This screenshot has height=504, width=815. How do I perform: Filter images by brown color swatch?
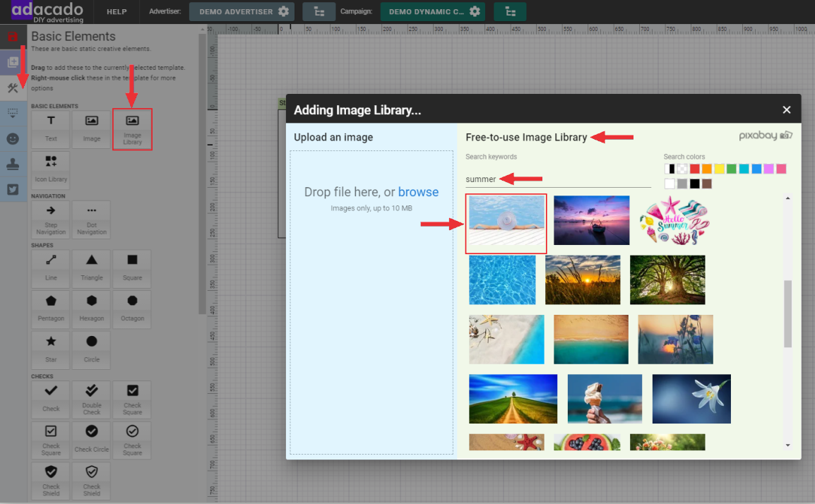(x=707, y=184)
